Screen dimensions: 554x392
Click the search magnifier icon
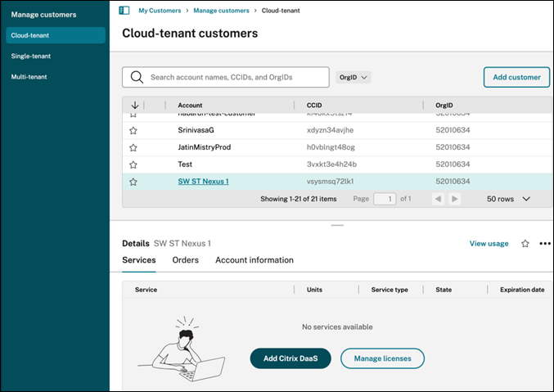point(137,77)
